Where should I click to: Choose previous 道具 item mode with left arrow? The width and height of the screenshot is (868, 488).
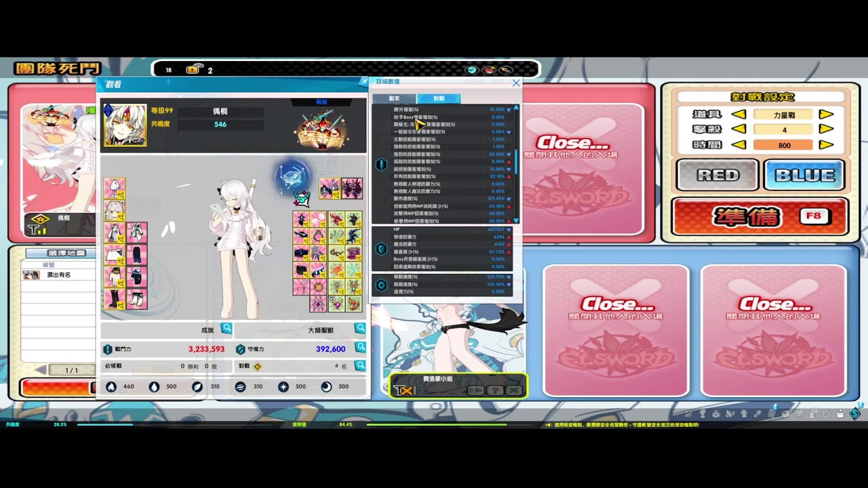click(738, 115)
